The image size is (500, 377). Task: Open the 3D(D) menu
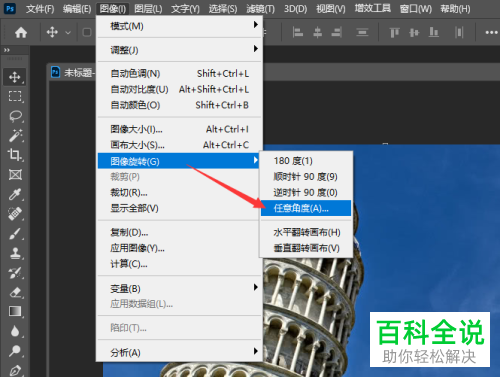pyautogui.click(x=295, y=9)
